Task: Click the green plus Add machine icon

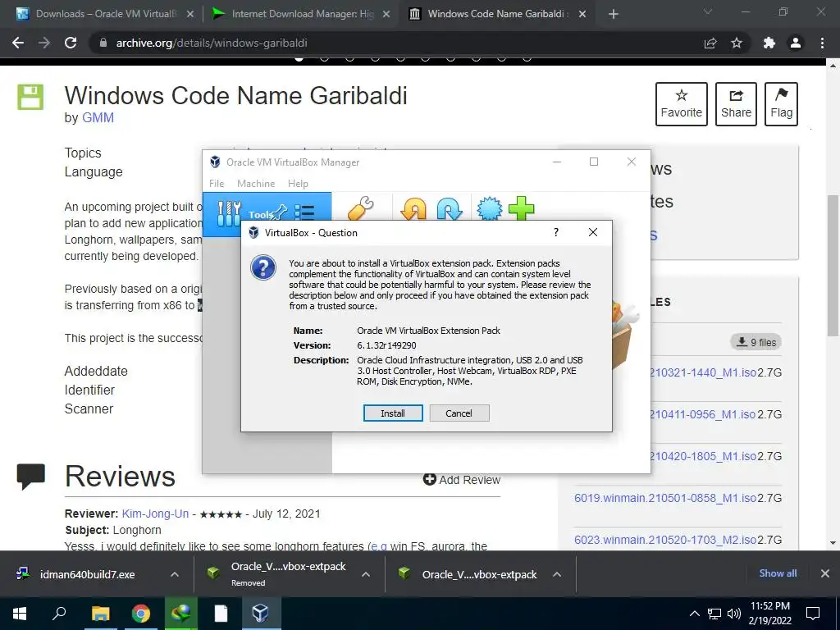Action: [x=521, y=208]
